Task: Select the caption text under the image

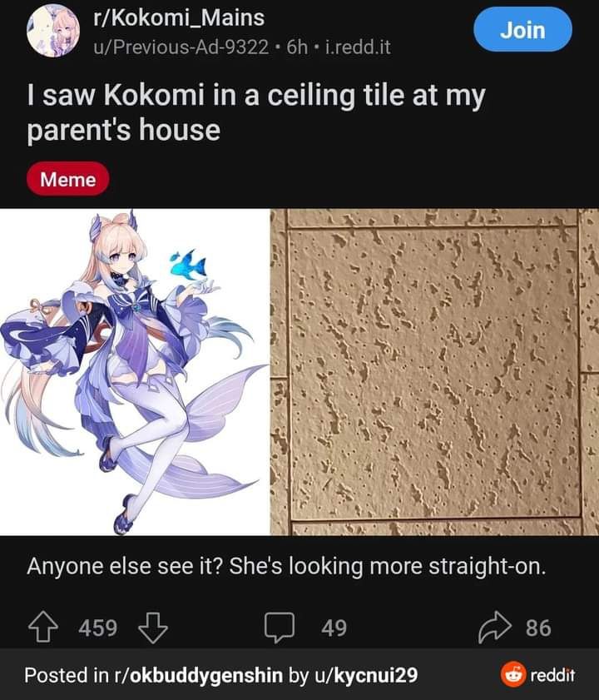Action: point(286,567)
